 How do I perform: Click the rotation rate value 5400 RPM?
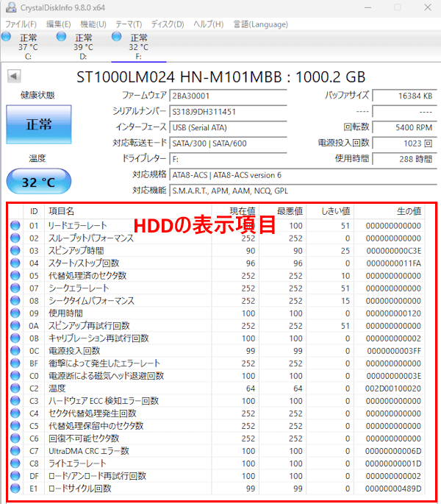pos(405,127)
